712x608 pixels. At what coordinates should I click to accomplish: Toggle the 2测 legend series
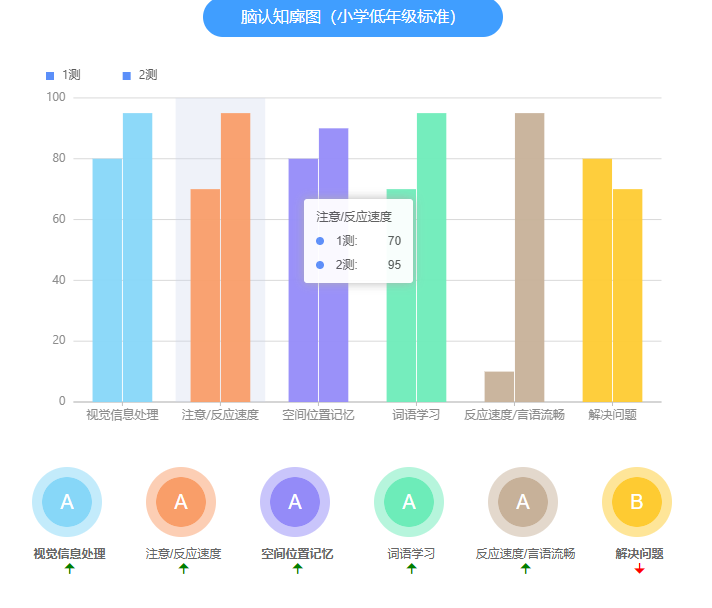[x=140, y=75]
